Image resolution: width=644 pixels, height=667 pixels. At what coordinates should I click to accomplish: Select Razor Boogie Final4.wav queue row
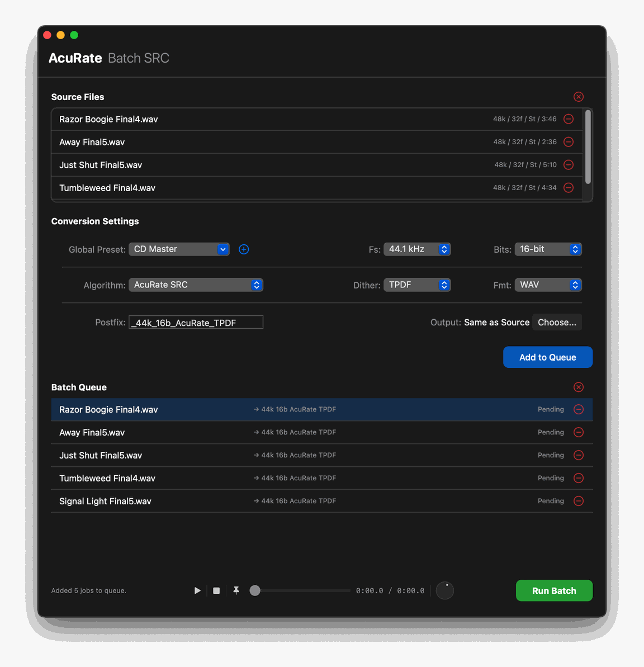[322, 409]
